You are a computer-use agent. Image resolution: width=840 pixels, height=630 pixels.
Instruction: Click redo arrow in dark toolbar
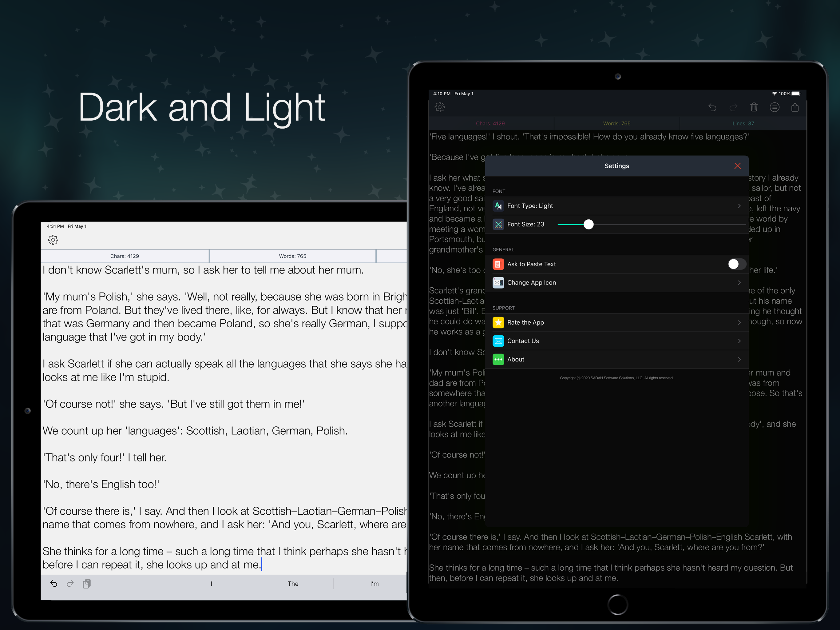click(733, 108)
